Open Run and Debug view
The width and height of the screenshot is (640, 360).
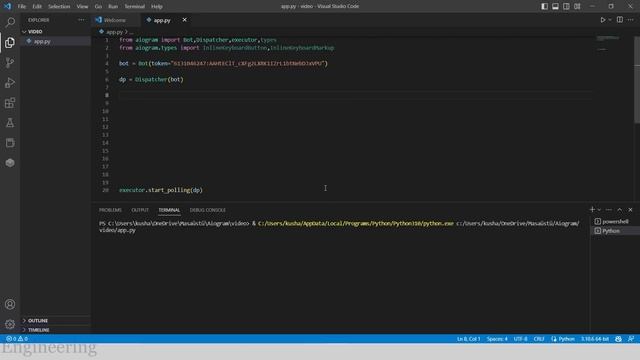pyautogui.click(x=10, y=82)
